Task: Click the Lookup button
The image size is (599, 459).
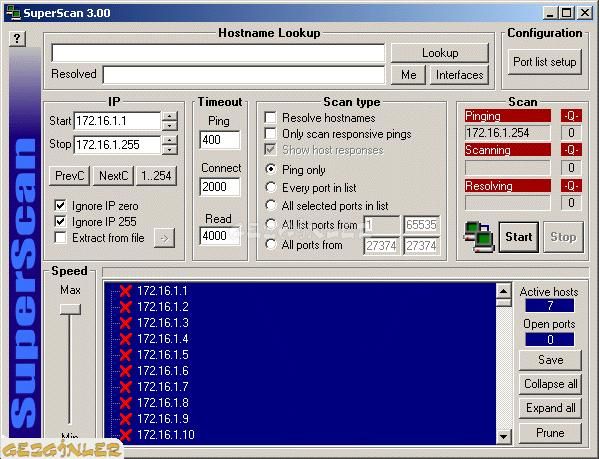Action: [x=440, y=53]
